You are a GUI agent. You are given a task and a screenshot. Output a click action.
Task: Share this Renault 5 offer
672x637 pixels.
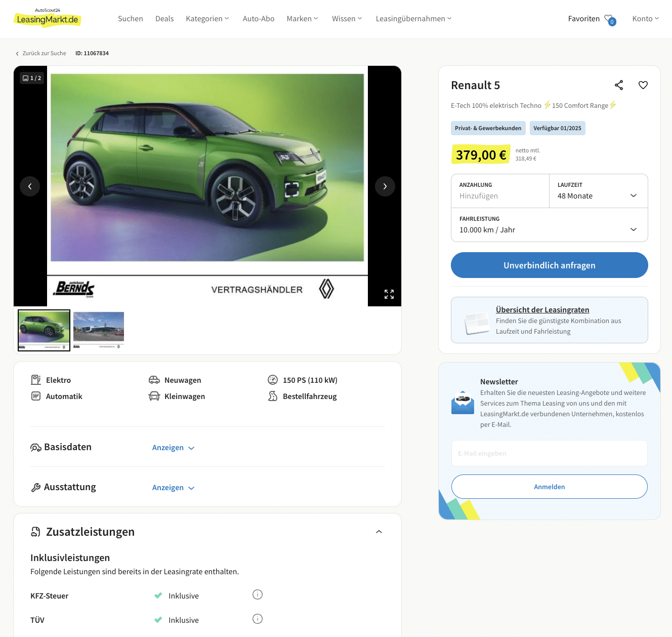point(619,85)
